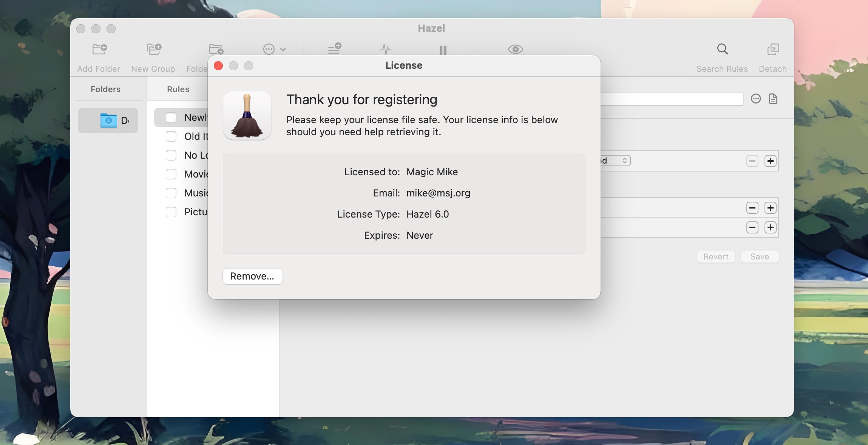Click the notes document icon beside name field
Image resolution: width=868 pixels, height=445 pixels.
[x=773, y=99]
